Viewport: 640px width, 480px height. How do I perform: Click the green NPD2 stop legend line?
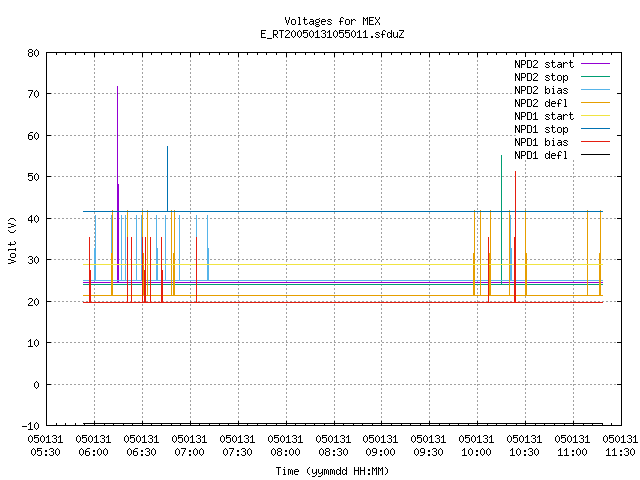point(595,77)
